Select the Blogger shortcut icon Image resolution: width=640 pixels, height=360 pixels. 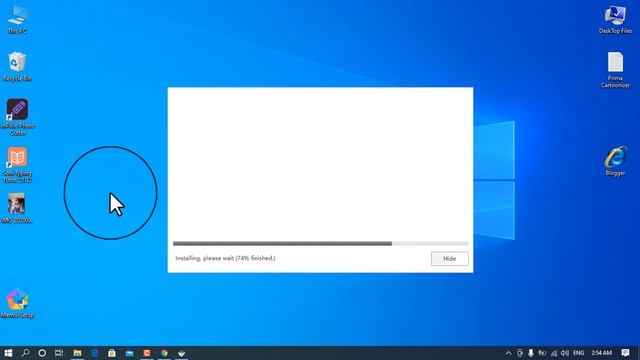click(615, 161)
